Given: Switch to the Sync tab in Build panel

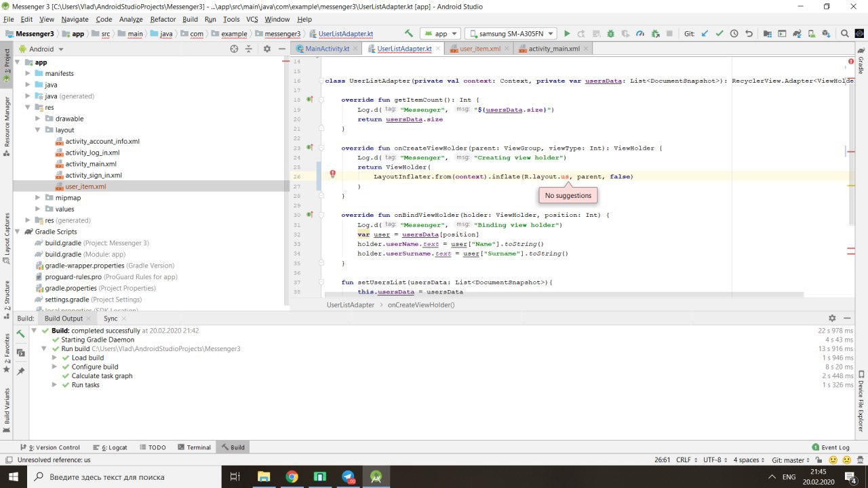Looking at the screenshot, I should pyautogui.click(x=111, y=319).
